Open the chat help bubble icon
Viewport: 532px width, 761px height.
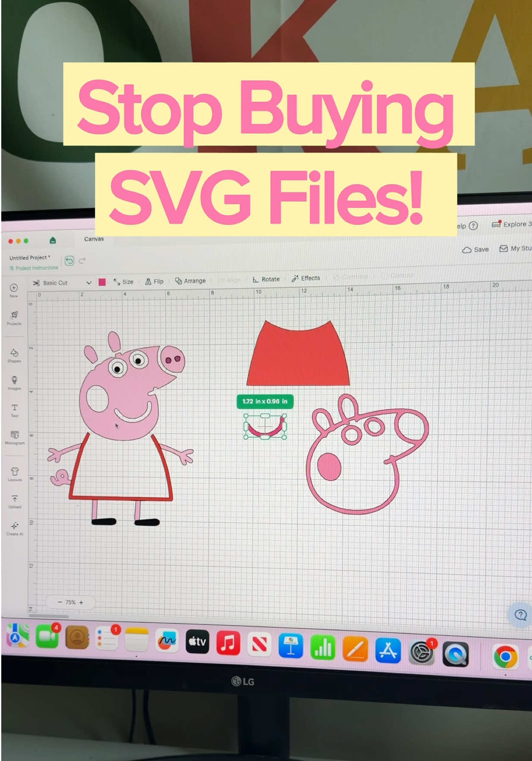(520, 615)
